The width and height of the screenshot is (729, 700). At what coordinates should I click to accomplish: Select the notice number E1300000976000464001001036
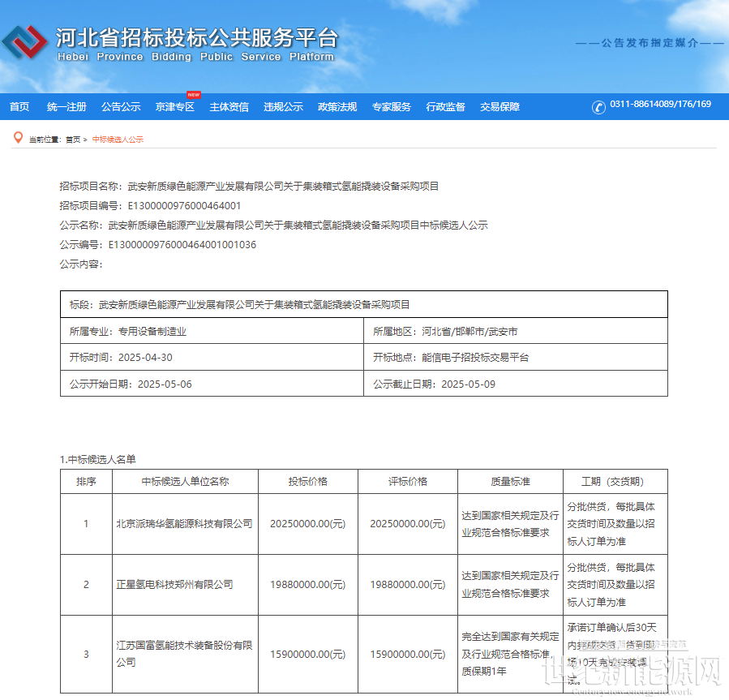tap(182, 245)
